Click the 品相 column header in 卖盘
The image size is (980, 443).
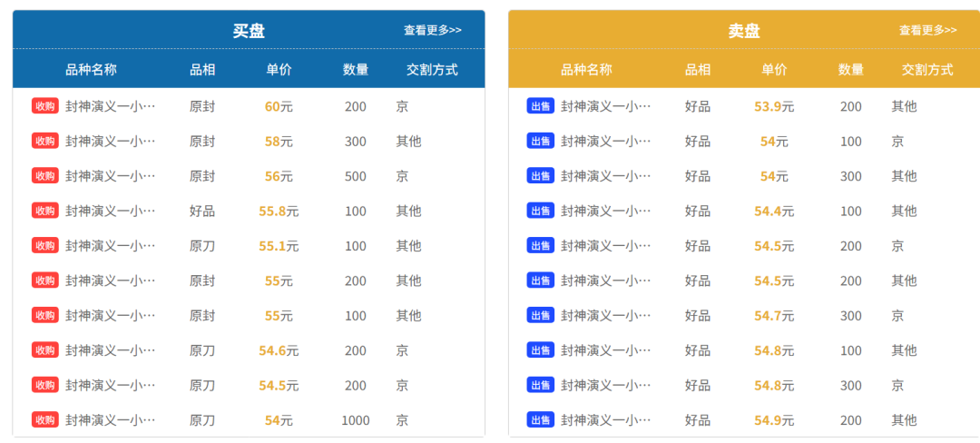coord(698,69)
